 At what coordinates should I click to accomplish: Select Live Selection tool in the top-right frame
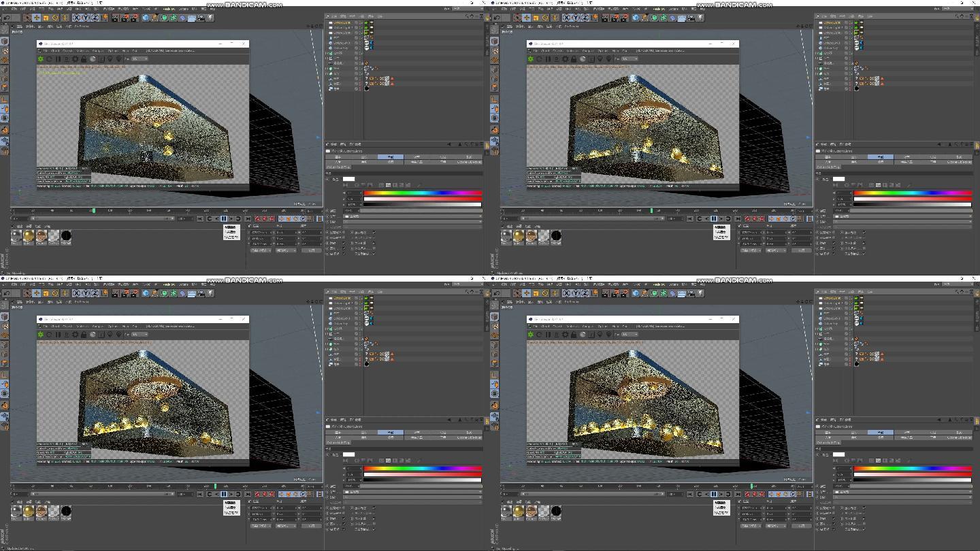click(x=517, y=18)
